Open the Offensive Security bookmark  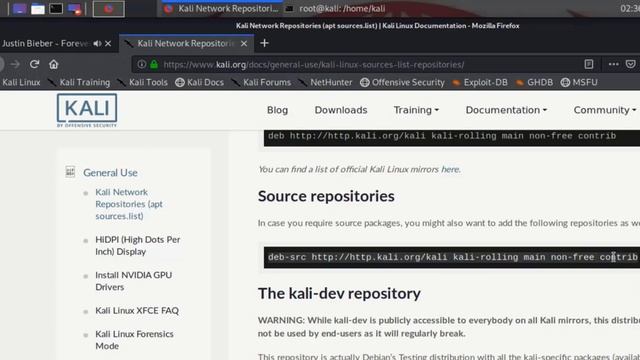click(x=402, y=82)
